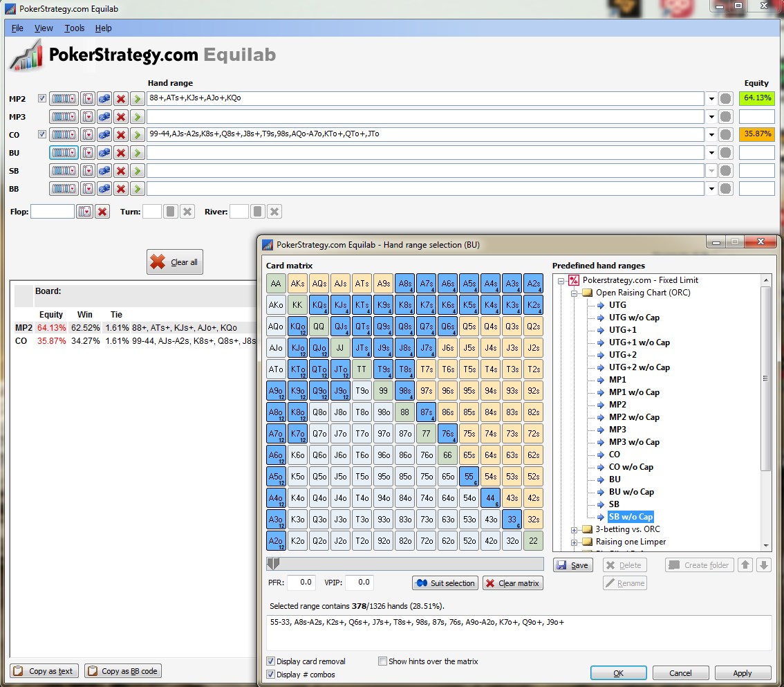Image resolution: width=784 pixels, height=687 pixels.
Task: Move range up with arrow icon
Action: (745, 565)
